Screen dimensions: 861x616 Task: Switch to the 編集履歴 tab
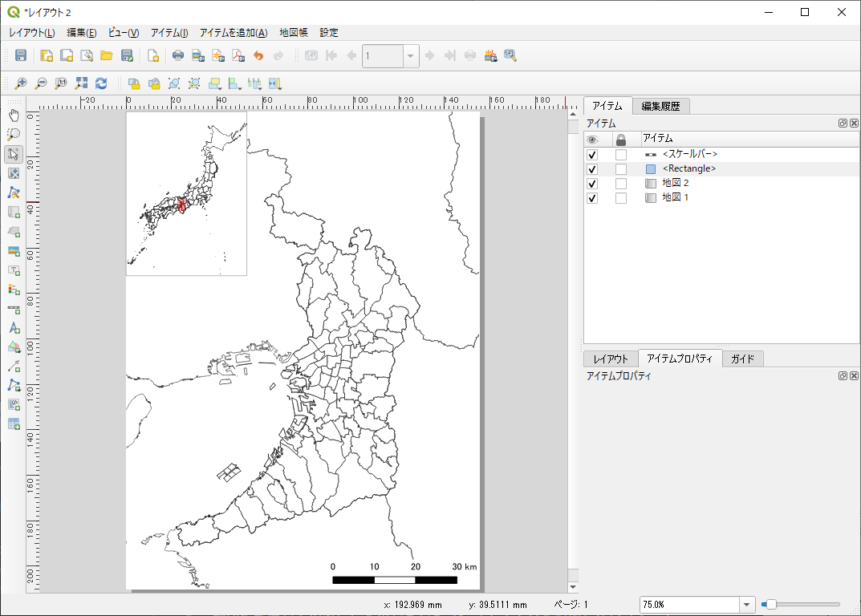click(x=660, y=106)
